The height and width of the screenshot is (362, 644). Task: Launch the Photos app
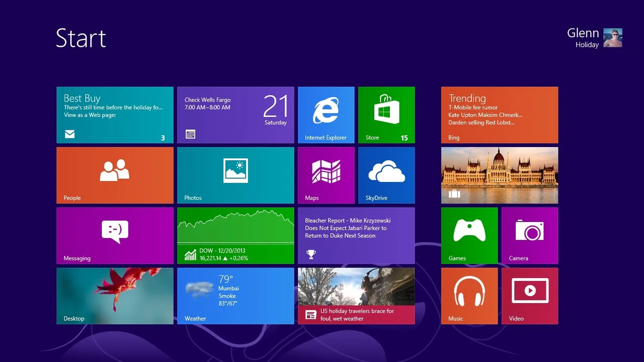pos(235,174)
